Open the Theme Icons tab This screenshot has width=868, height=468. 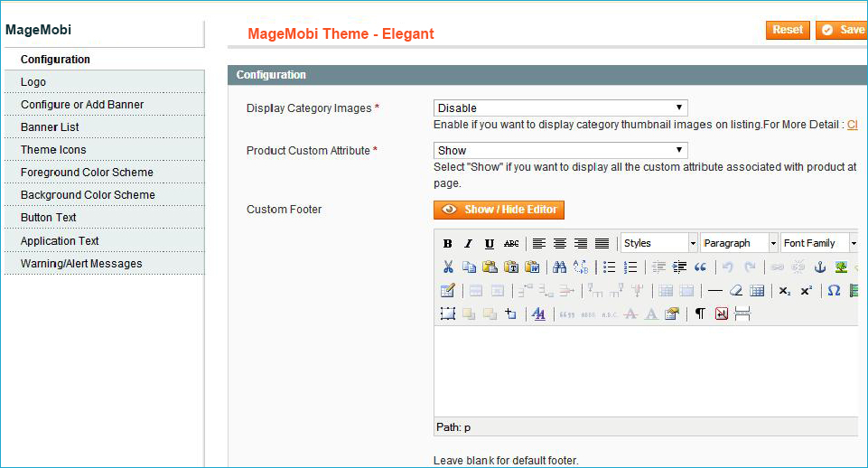pos(105,150)
